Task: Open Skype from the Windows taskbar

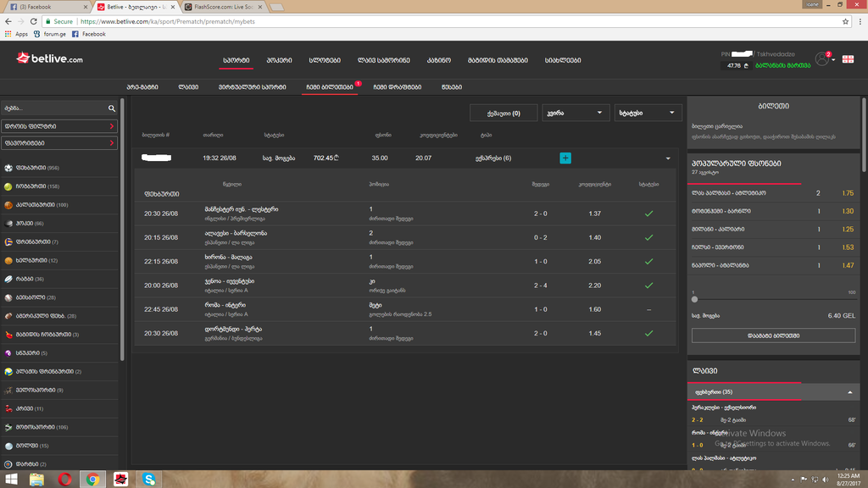Action: click(x=149, y=479)
